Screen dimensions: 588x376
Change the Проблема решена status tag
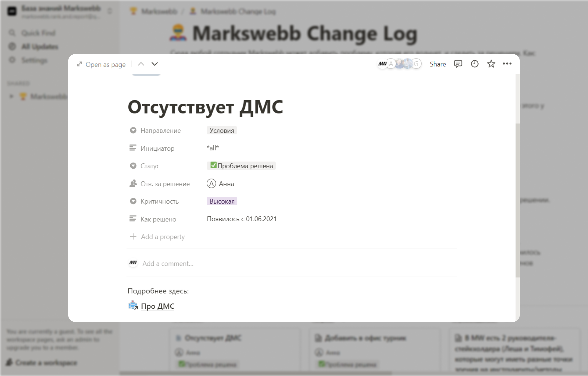tap(241, 166)
